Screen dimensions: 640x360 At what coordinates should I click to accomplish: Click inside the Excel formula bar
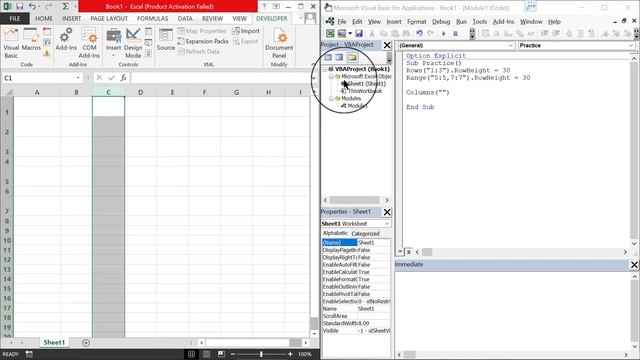pyautogui.click(x=220, y=78)
